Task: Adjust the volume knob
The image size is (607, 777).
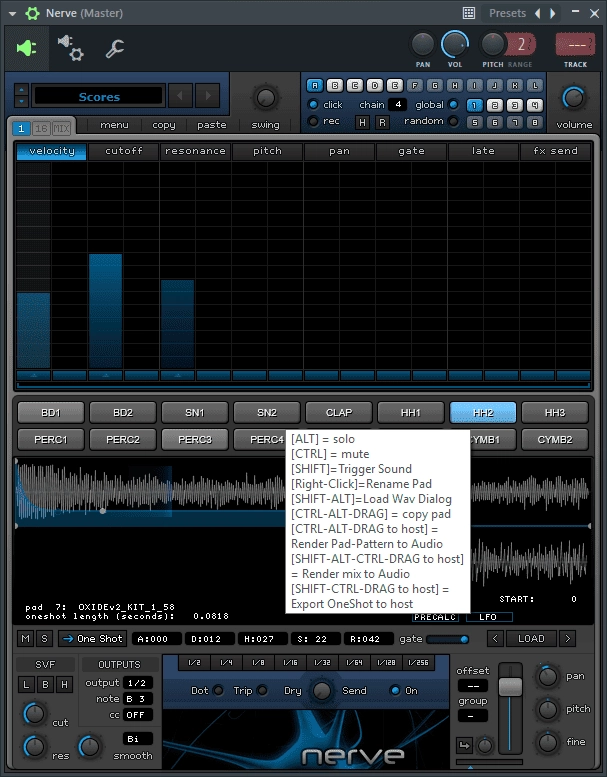Action: [x=574, y=98]
